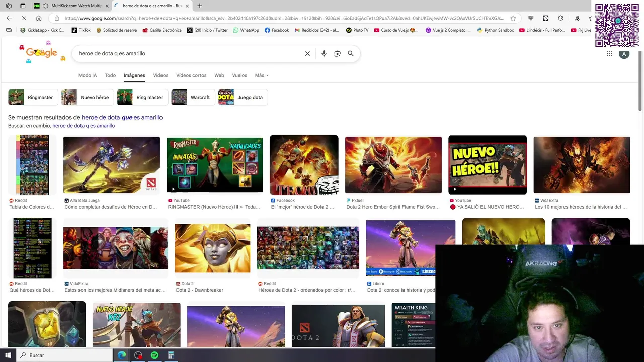Add this page to favorites star icon
644x362 pixels.
513,18
